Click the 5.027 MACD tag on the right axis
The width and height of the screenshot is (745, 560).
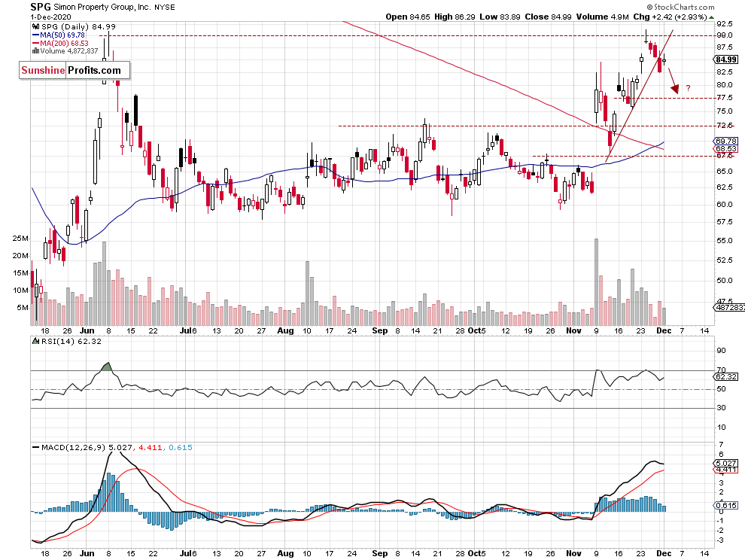point(726,463)
